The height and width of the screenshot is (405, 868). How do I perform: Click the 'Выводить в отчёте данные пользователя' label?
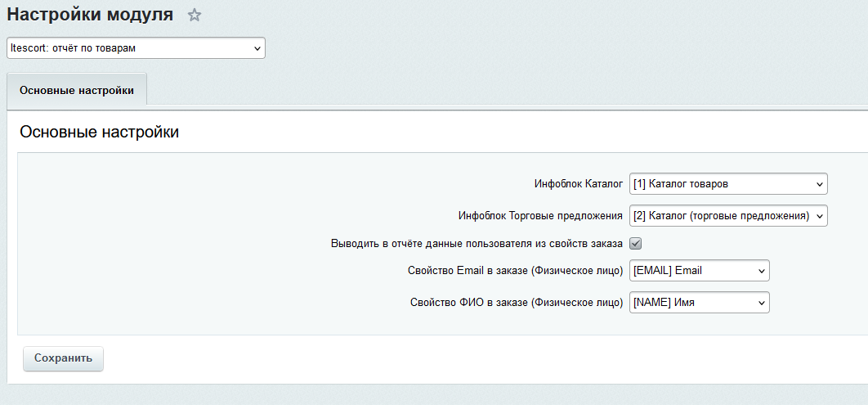click(x=477, y=243)
